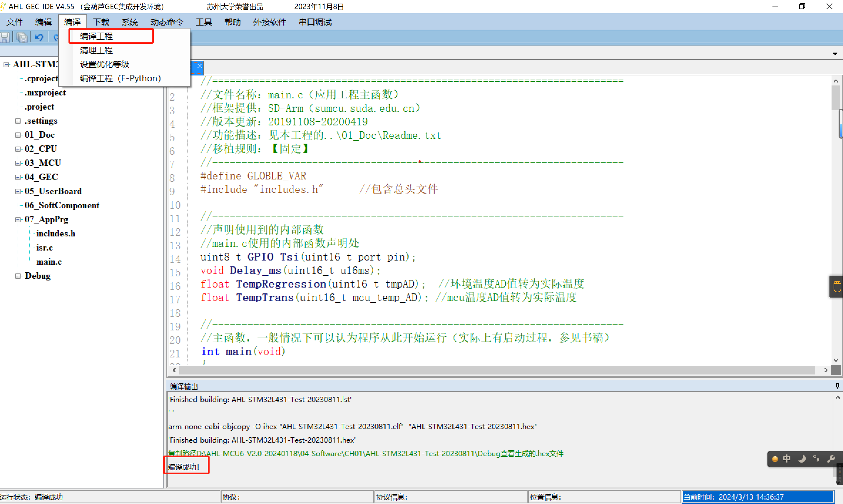Viewport: 843px width, 504px height.
Task: Open the tab list dropdown arrow
Action: [835, 54]
